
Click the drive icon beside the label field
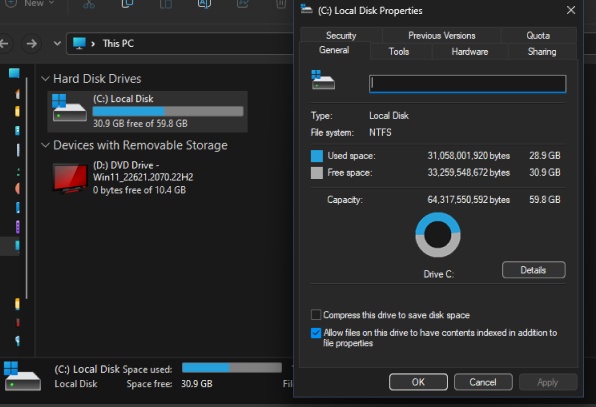click(323, 79)
